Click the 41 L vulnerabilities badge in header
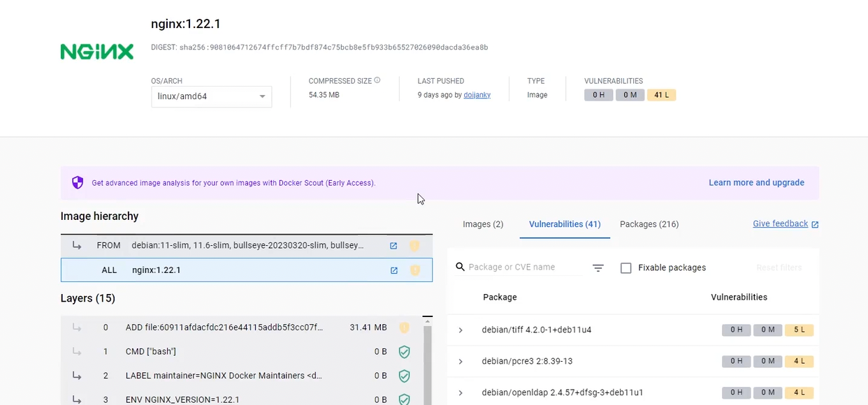 click(661, 95)
